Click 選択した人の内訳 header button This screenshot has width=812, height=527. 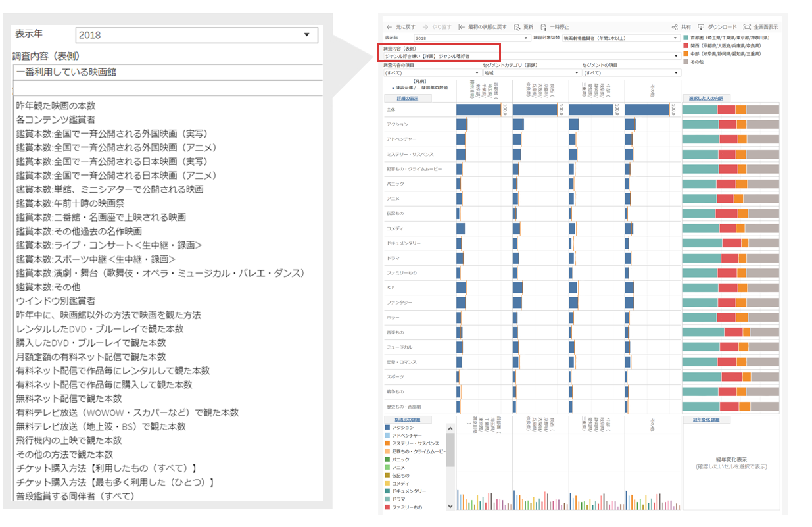(705, 98)
